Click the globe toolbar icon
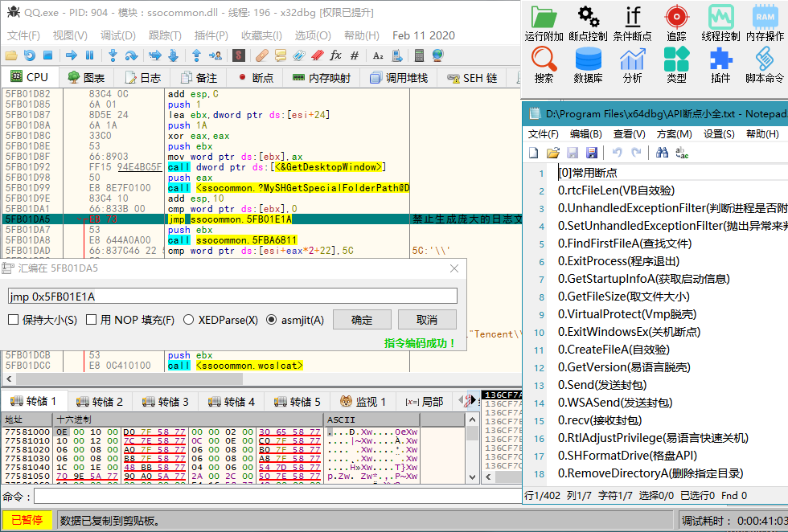The height and width of the screenshot is (532, 788). point(437,55)
